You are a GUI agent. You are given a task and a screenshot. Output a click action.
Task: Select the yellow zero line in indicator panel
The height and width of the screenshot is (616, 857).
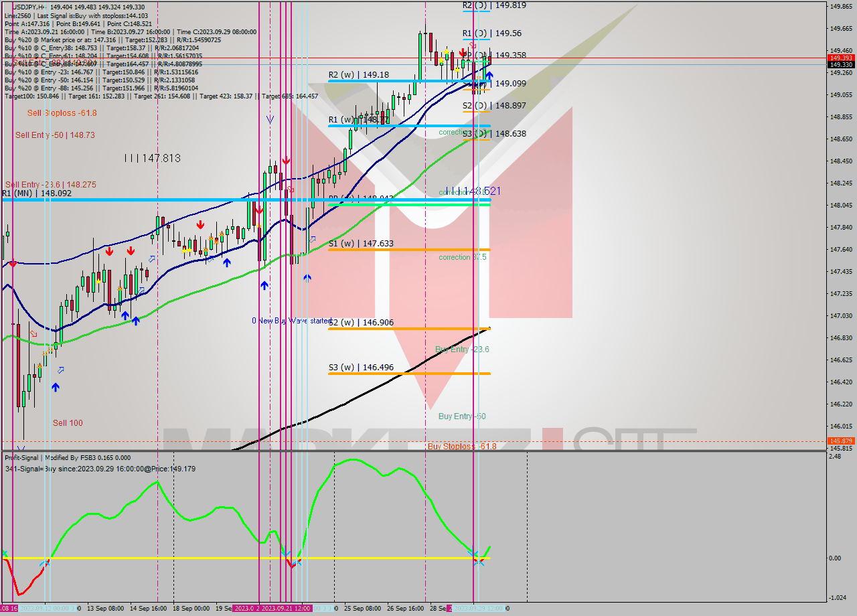pyautogui.click(x=245, y=558)
